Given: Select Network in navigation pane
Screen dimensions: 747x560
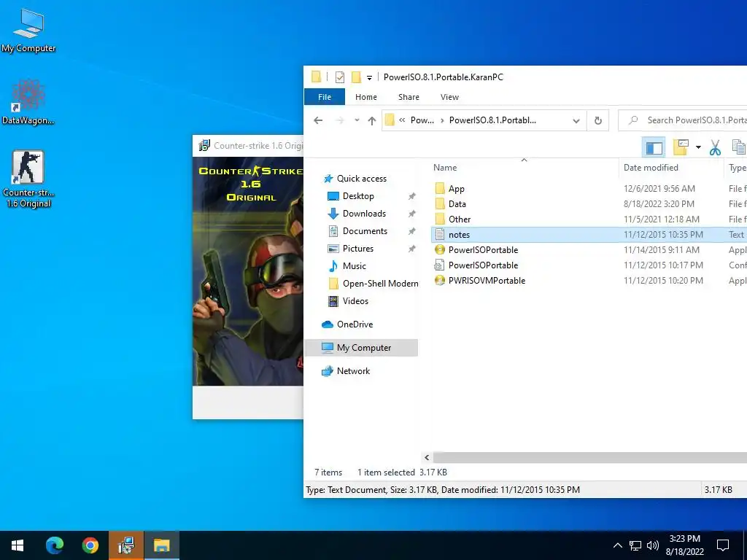Looking at the screenshot, I should tap(353, 371).
